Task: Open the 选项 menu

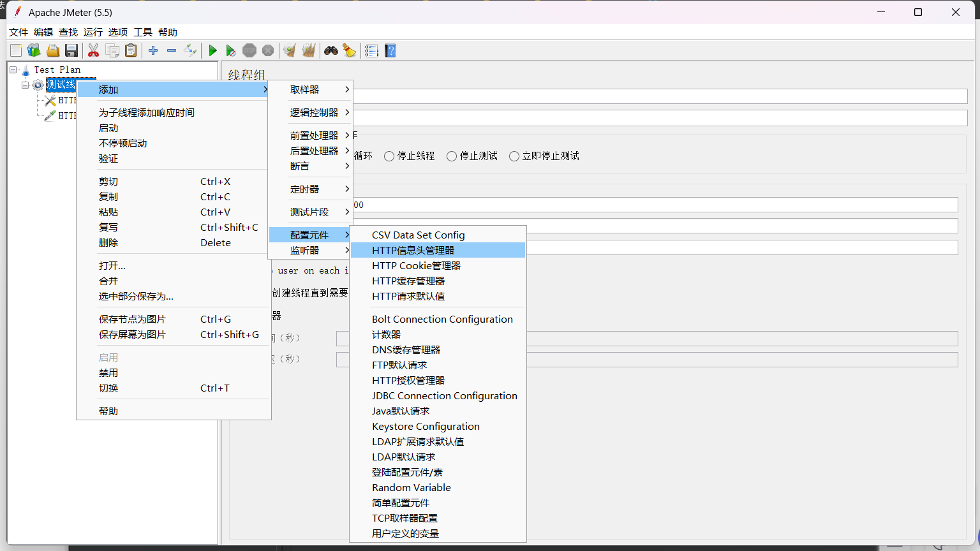Action: pyautogui.click(x=118, y=33)
